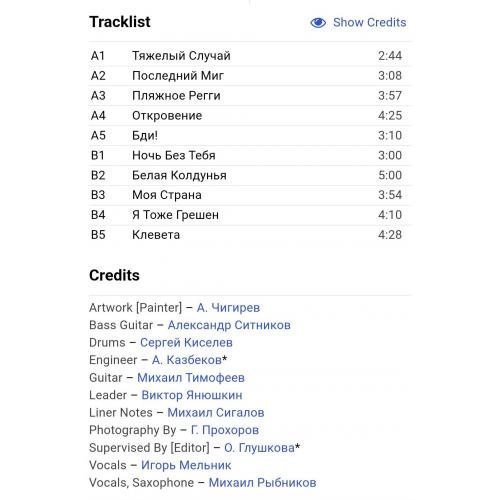500x500 pixels.
Task: Click the Tracklist heading
Action: click(x=120, y=22)
